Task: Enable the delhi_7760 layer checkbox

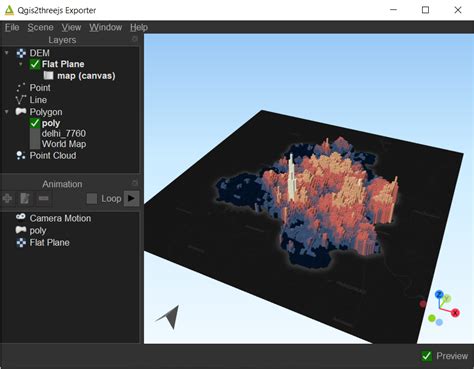Action: 35,134
